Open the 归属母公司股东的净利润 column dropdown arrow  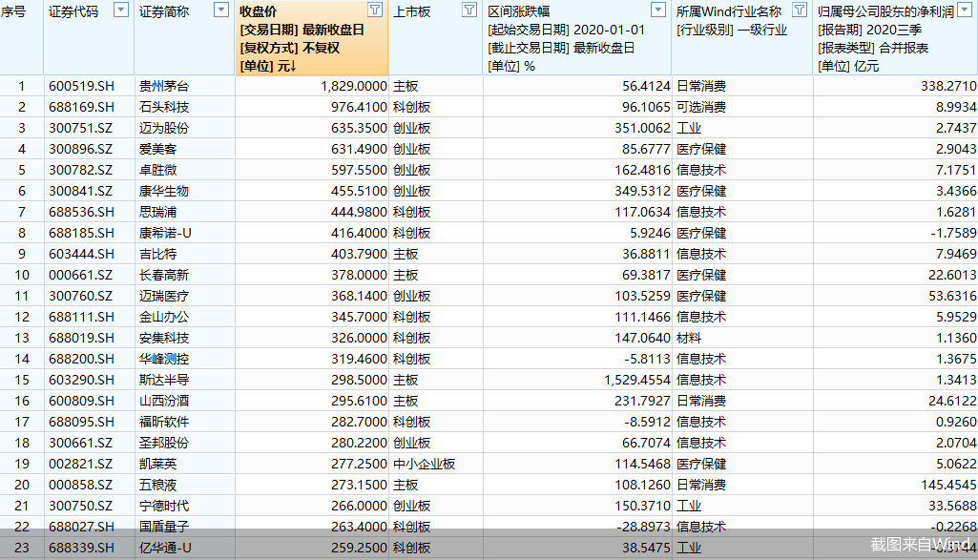point(965,10)
